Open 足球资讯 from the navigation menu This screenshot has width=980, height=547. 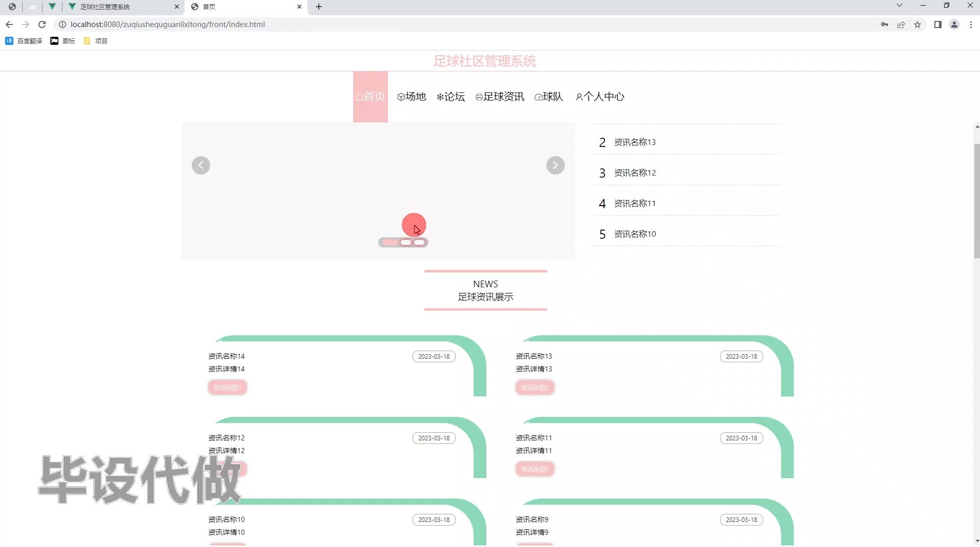tap(500, 97)
